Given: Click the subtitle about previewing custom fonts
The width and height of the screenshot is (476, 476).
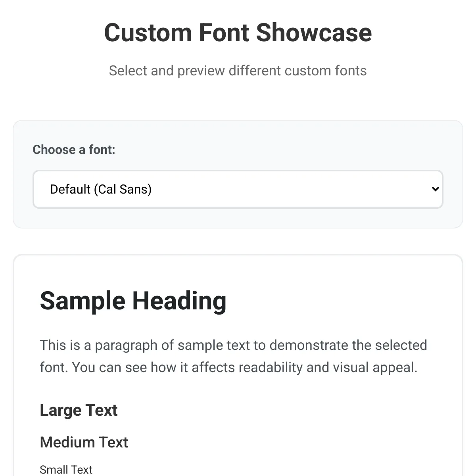Looking at the screenshot, I should (x=238, y=71).
